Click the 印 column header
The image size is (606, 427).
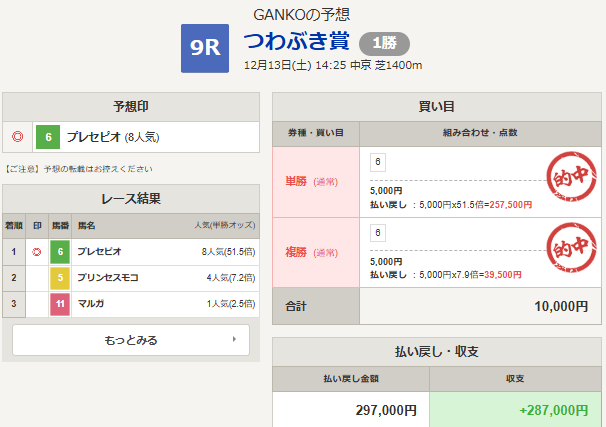(x=37, y=226)
